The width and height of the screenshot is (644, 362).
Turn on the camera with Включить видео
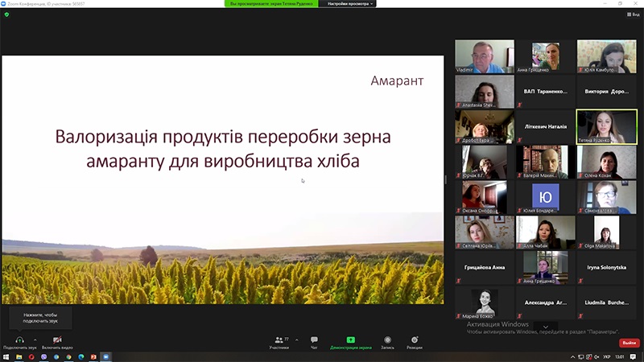point(57,343)
